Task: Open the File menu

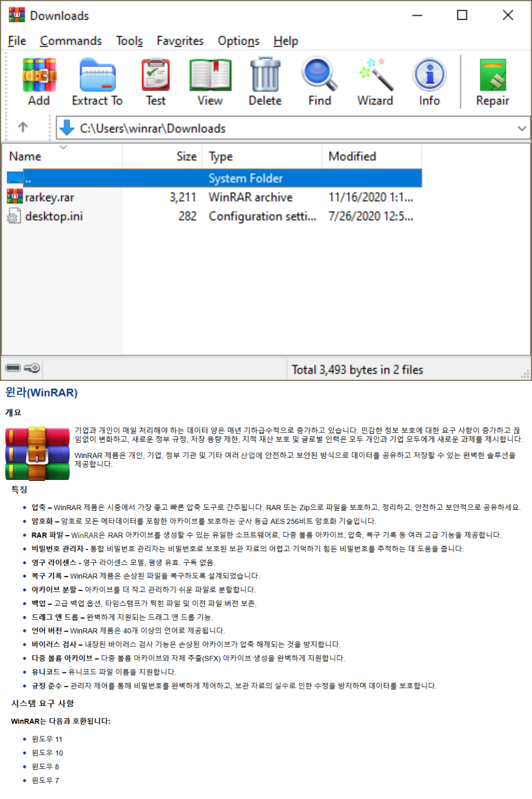Action: (17, 41)
